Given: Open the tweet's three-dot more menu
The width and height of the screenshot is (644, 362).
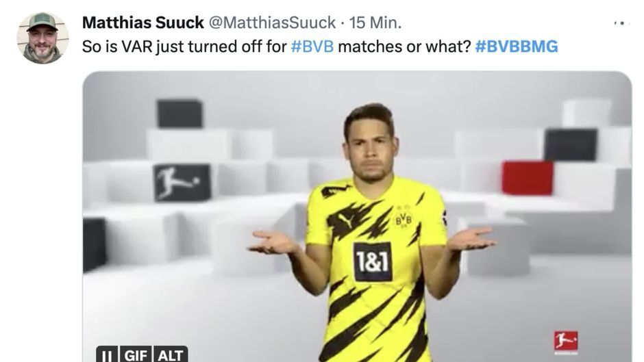Looking at the screenshot, I should [622, 23].
